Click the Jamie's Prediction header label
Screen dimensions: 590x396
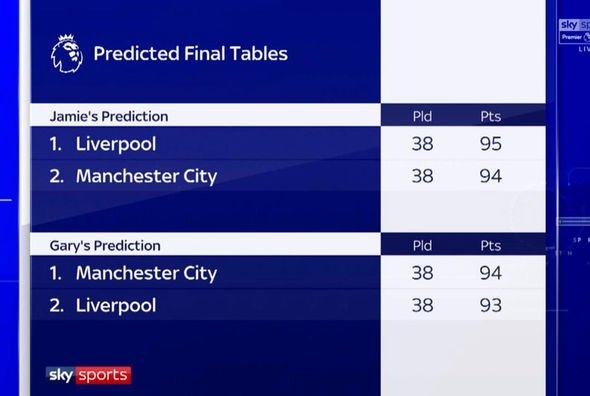tap(109, 116)
